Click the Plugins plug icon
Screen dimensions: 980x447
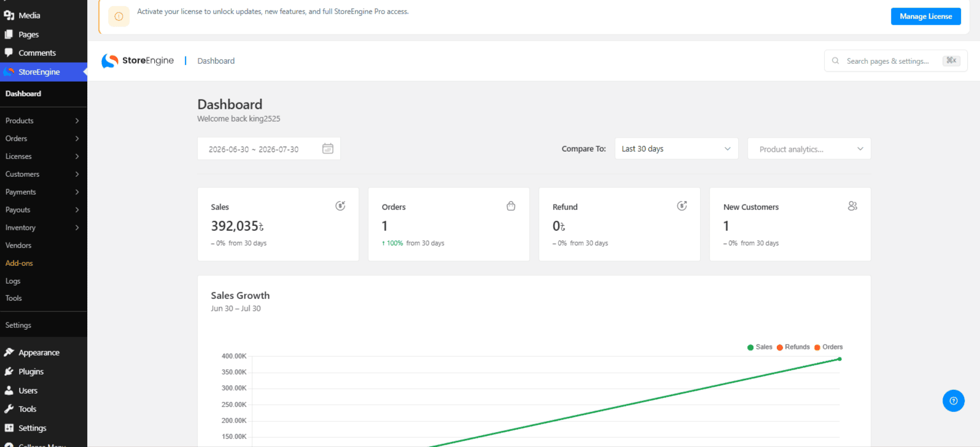[x=9, y=371]
